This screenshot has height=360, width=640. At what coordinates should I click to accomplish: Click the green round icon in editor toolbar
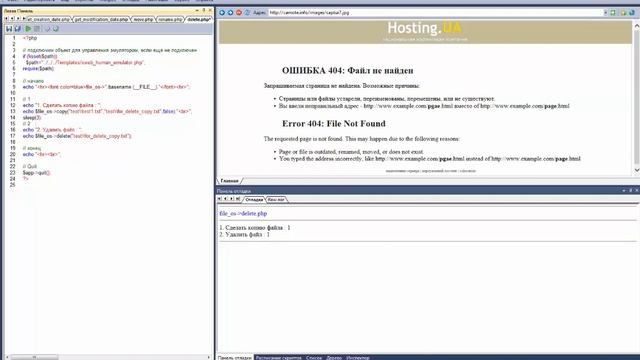point(56,29)
